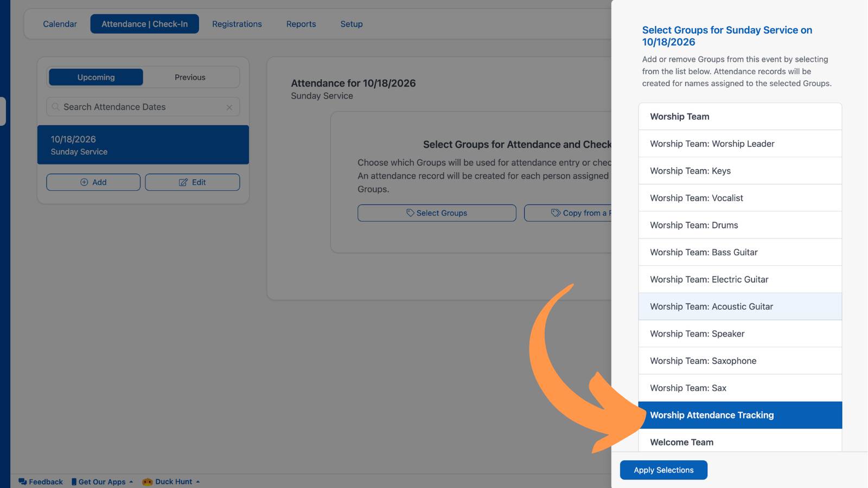
Task: Select Worship Team: Vocalist
Action: click(740, 198)
